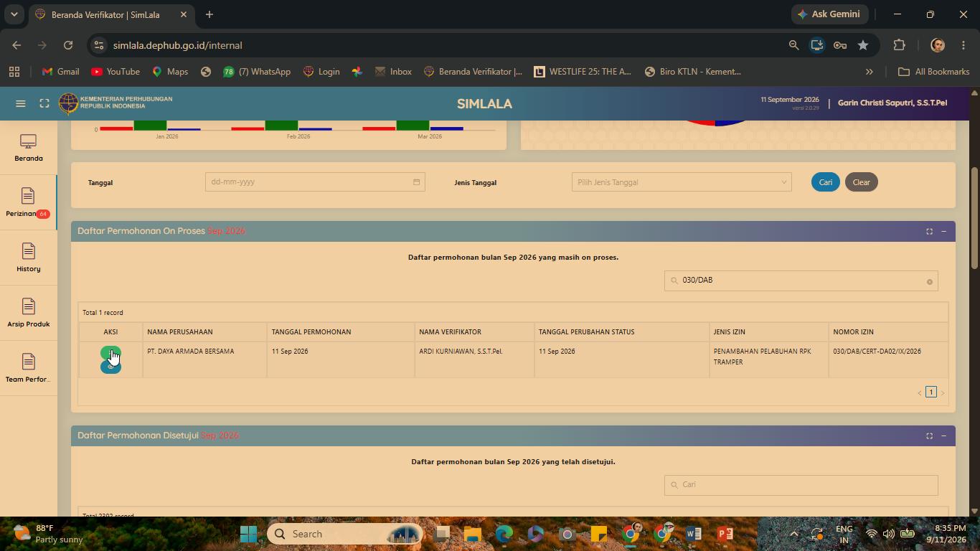Click the Clear button
The image size is (980, 551).
pyautogui.click(x=861, y=182)
